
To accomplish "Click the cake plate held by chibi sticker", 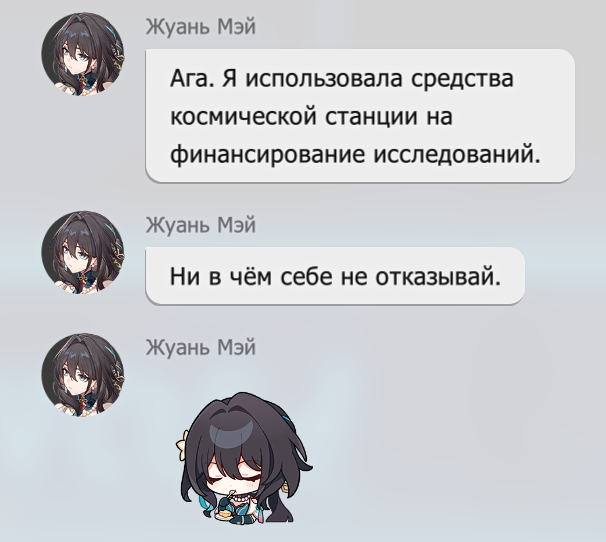I will (x=224, y=515).
